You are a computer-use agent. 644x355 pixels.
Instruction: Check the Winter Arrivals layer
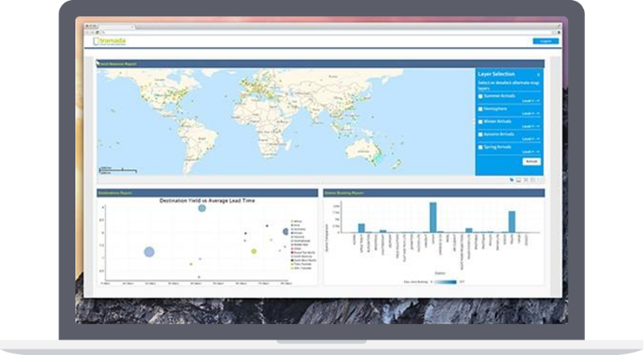[480, 122]
